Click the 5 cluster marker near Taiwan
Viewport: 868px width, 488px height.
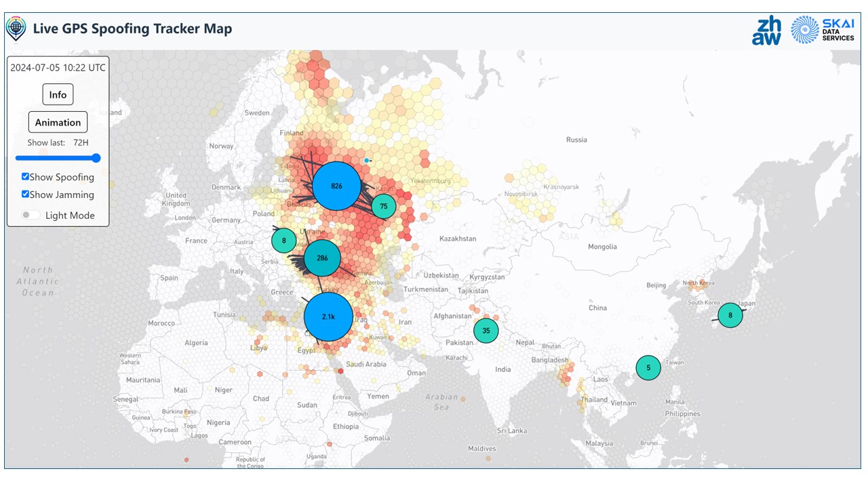coord(648,367)
